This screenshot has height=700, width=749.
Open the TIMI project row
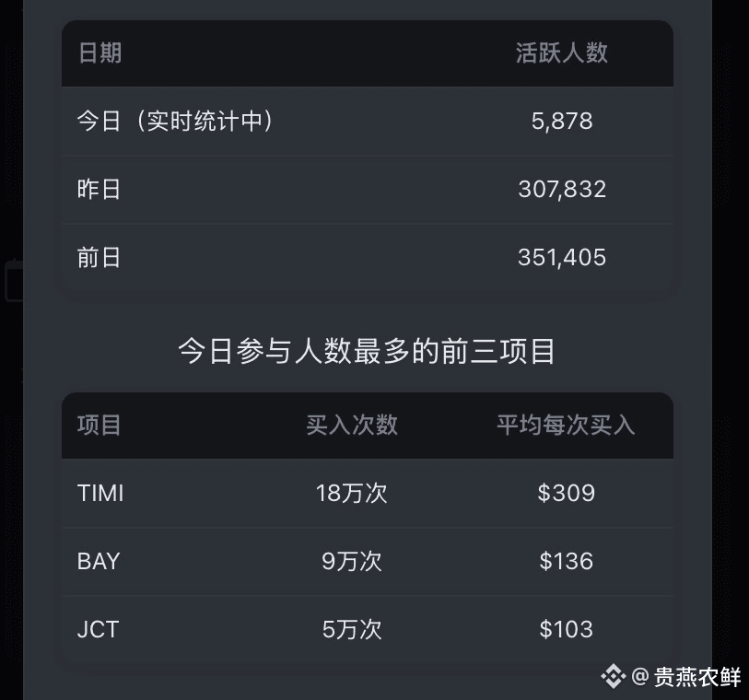(368, 493)
